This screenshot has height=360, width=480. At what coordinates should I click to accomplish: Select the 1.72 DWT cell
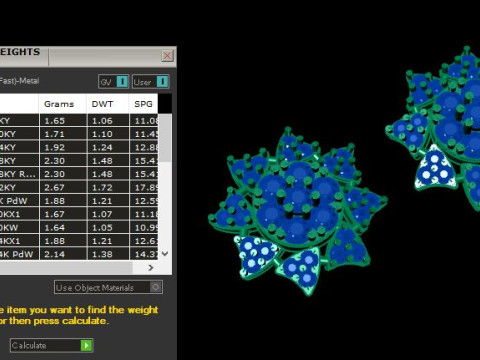pyautogui.click(x=108, y=187)
